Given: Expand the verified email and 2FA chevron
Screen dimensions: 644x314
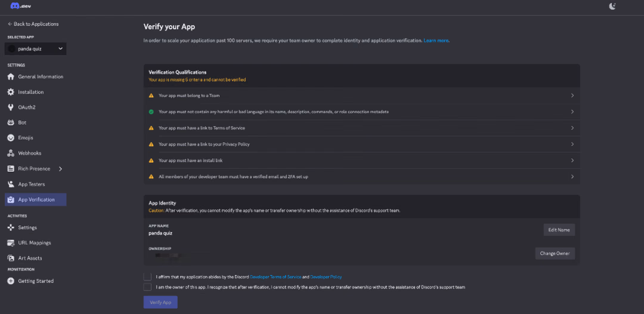Looking at the screenshot, I should click(572, 177).
